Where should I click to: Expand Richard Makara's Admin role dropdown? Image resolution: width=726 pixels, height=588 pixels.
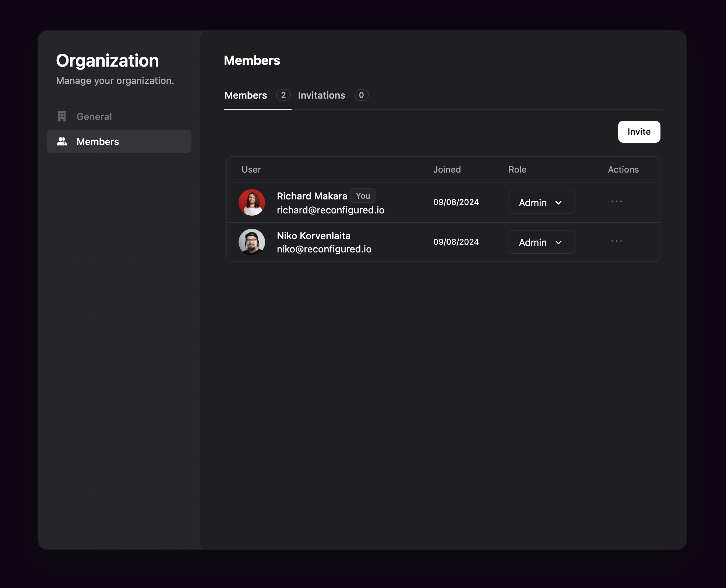(541, 202)
